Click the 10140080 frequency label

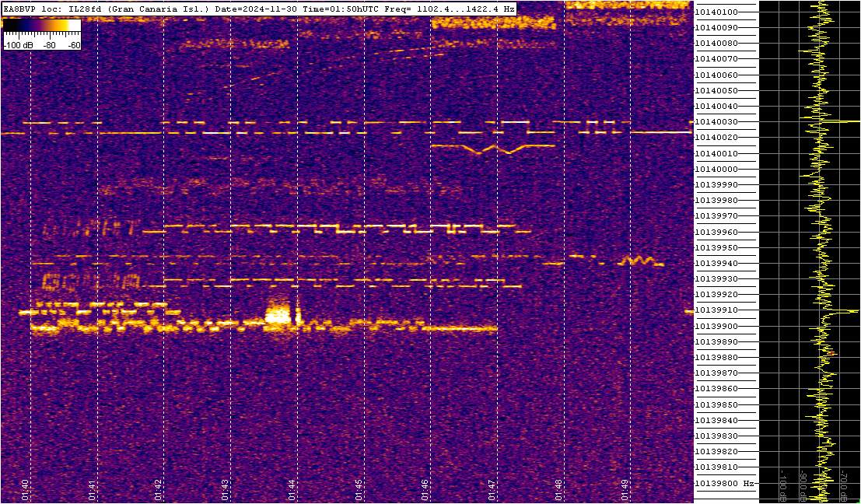(716, 44)
